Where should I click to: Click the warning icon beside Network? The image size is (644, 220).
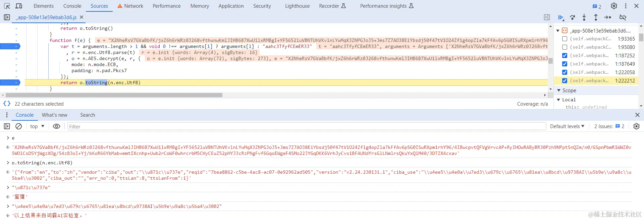(120, 6)
